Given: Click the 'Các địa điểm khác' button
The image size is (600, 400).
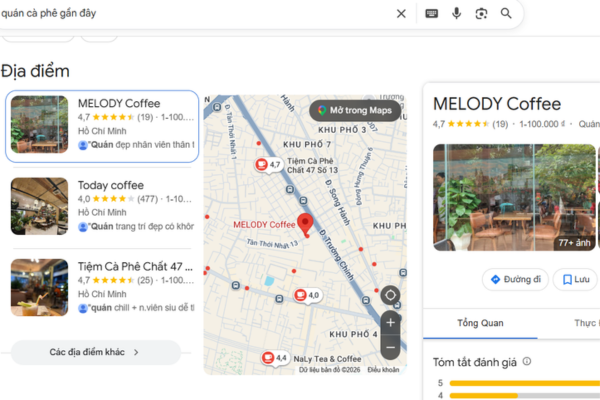Looking at the screenshot, I should click(x=96, y=352).
